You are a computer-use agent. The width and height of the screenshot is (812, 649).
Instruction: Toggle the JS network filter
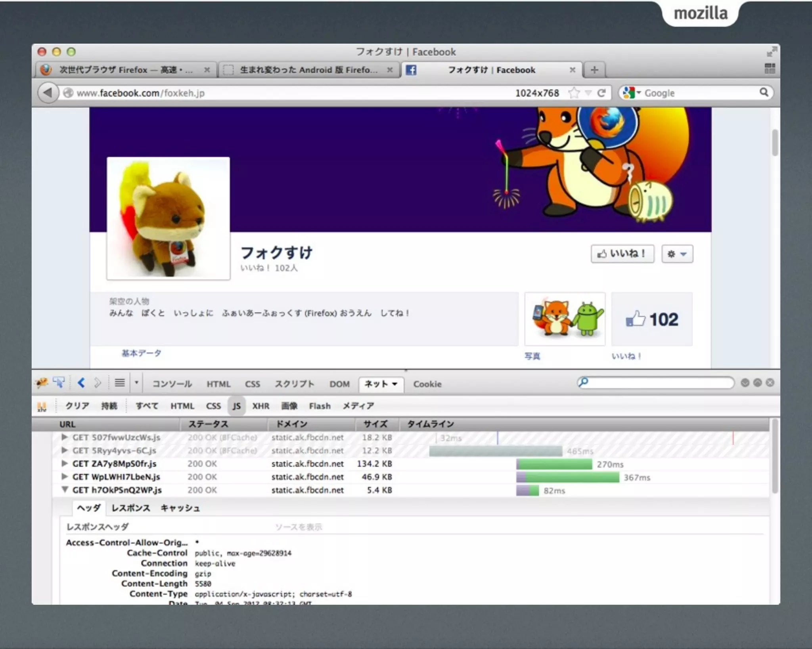coord(237,406)
